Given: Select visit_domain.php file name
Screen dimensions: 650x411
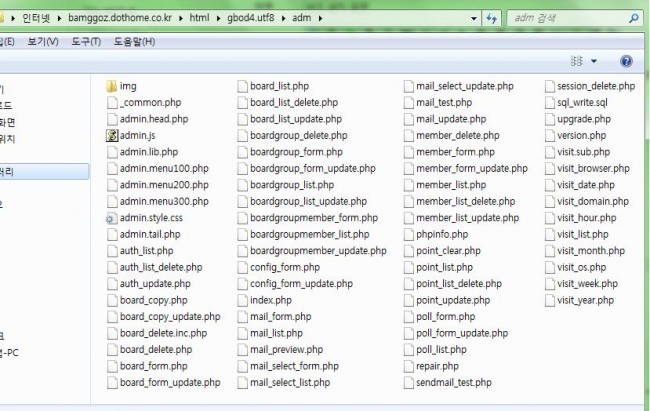Looking at the screenshot, I should point(593,202).
